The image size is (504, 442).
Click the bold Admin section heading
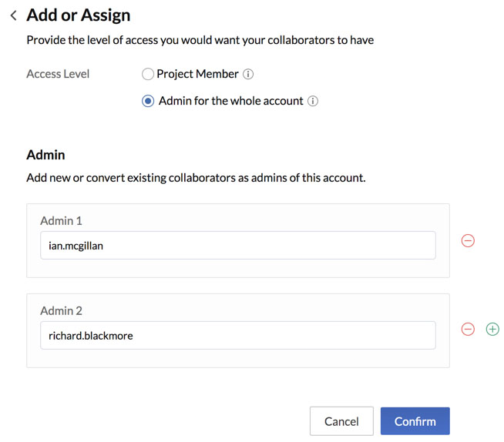[45, 155]
